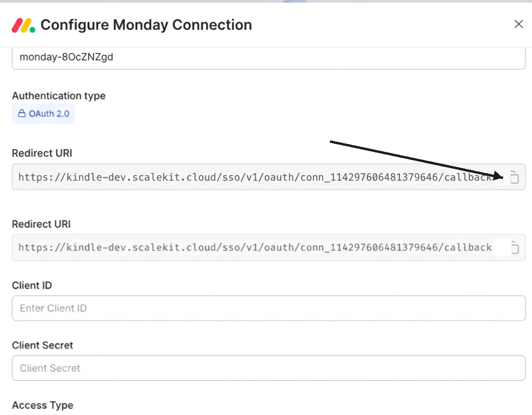Screen dimensions: 532x415
Task: Click the Access Type label
Action: pos(42,405)
